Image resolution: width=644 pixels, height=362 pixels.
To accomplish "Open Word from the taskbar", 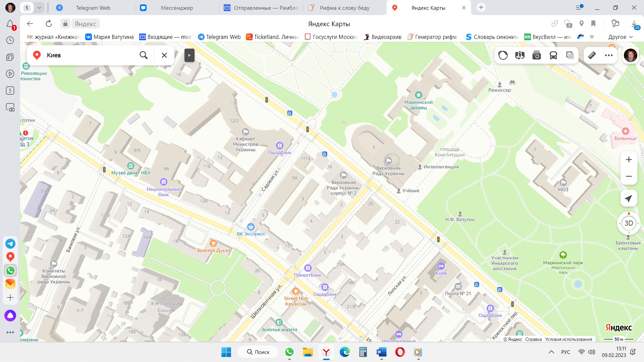I will [x=381, y=352].
